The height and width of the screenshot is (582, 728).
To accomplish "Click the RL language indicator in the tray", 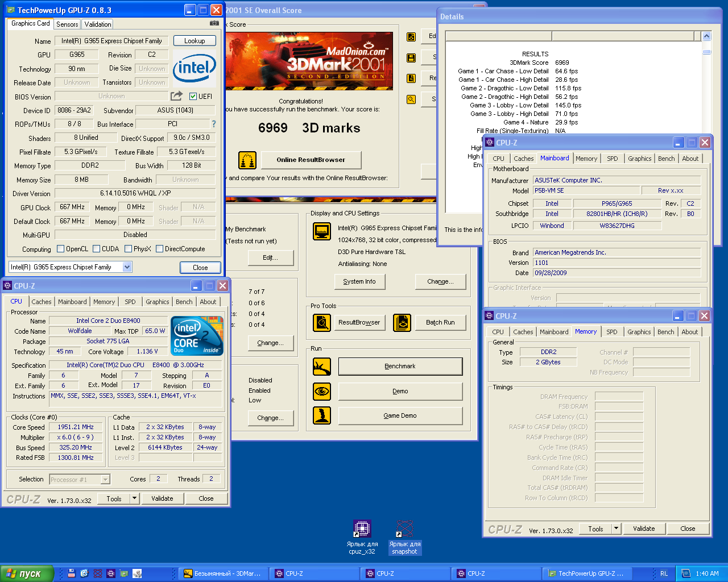I will pos(664,573).
